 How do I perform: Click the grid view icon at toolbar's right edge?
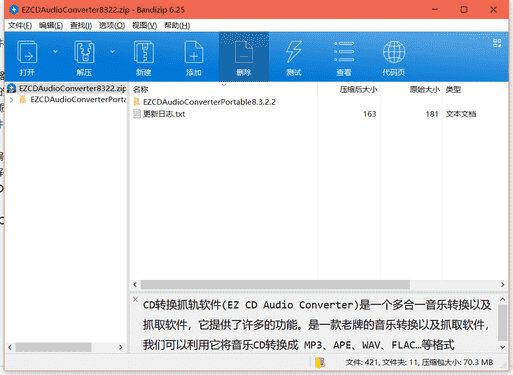click(x=497, y=43)
